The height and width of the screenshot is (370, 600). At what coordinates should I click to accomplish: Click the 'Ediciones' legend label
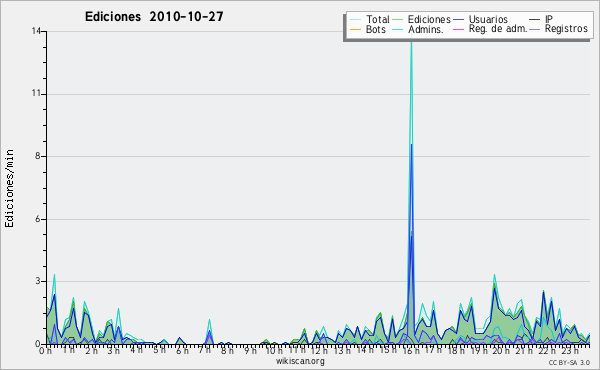tap(429, 20)
